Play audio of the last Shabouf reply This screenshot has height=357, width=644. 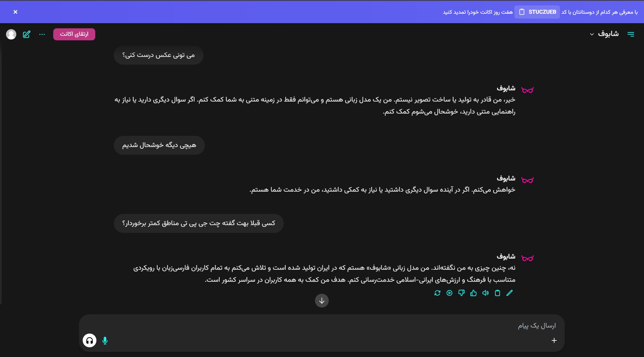click(450, 293)
